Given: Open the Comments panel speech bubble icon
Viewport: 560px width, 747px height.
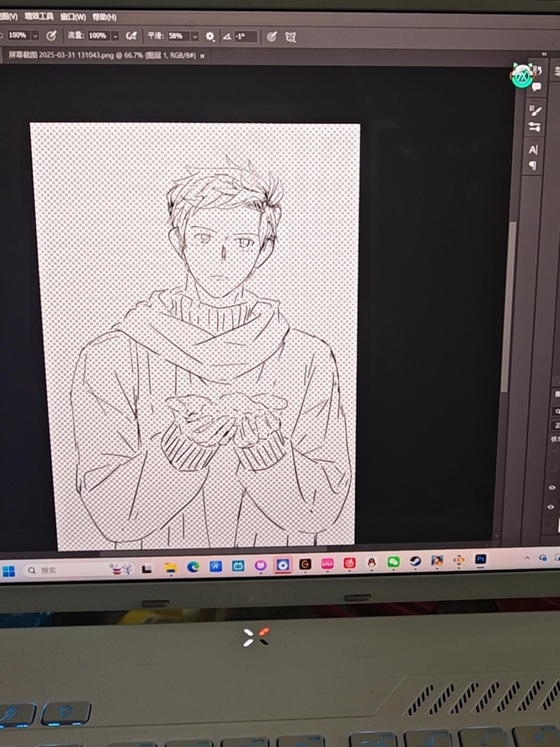Looking at the screenshot, I should click(x=536, y=87).
